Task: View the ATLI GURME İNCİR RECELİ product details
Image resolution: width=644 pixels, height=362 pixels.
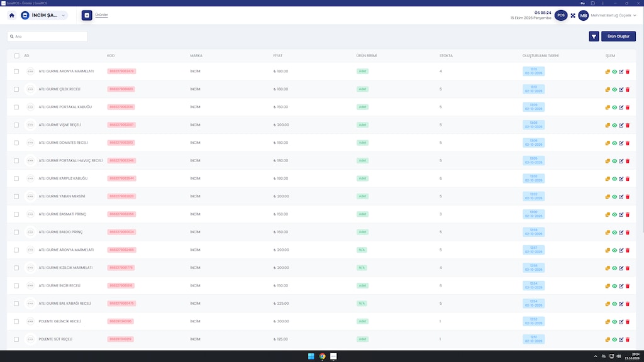Action: [x=614, y=286]
